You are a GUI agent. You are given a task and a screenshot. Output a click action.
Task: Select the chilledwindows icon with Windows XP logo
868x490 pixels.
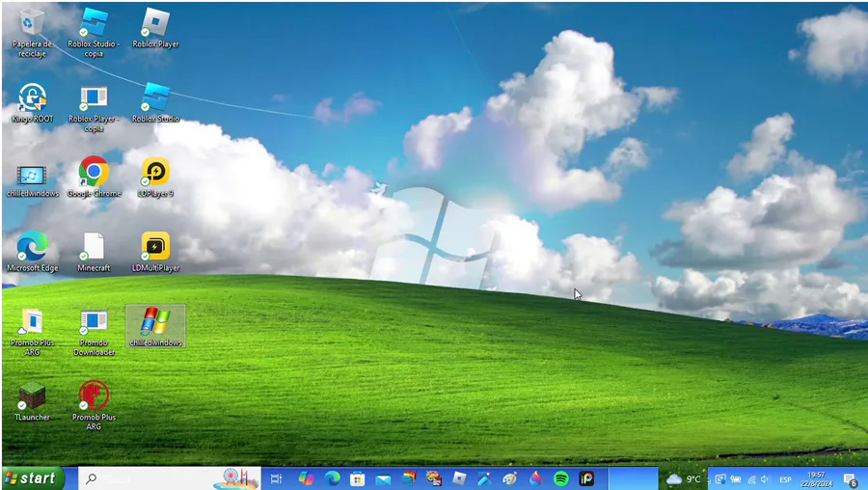pyautogui.click(x=155, y=327)
